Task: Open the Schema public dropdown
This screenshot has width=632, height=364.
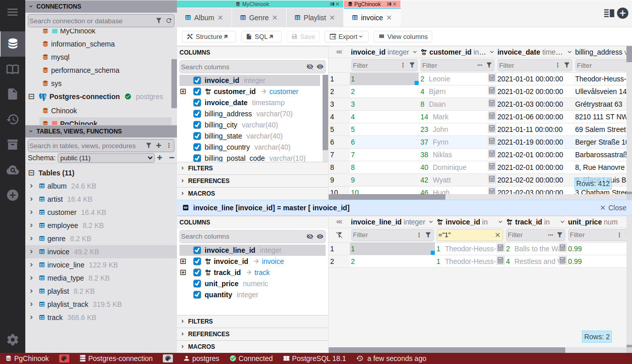Action: click(x=106, y=158)
